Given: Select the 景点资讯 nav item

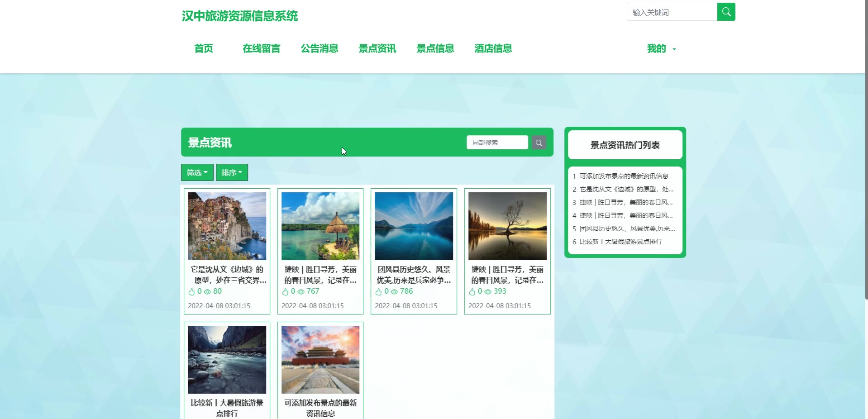Looking at the screenshot, I should 377,48.
